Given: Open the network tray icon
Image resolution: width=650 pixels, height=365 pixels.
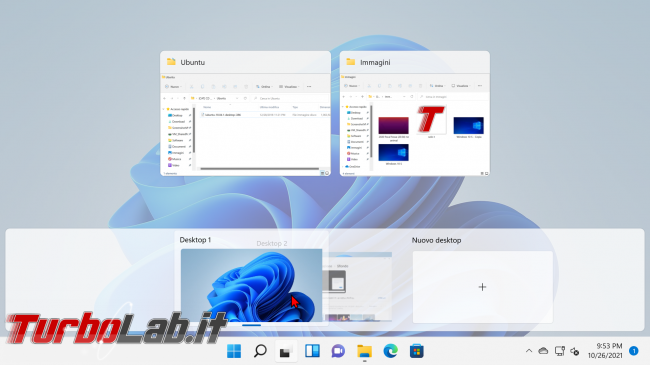Looking at the screenshot, I should (x=560, y=351).
